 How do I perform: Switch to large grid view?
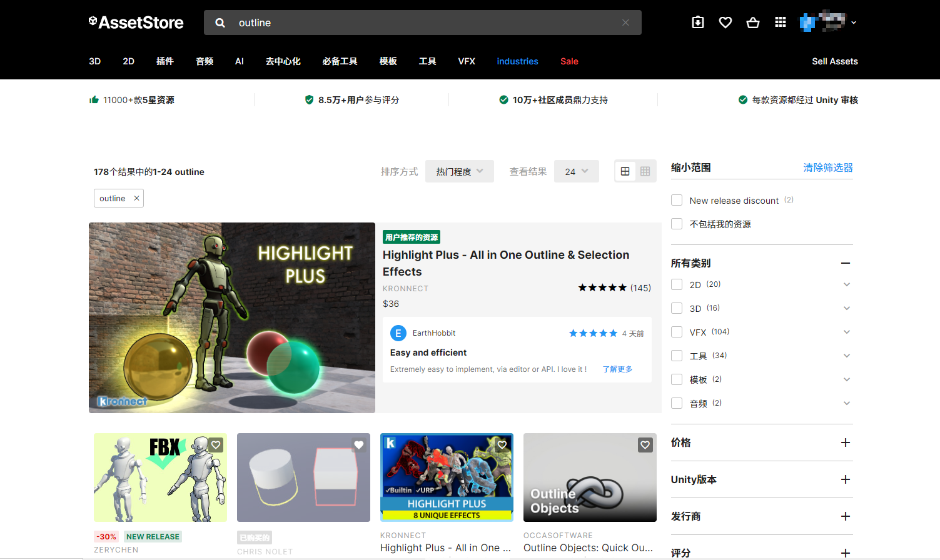click(625, 171)
